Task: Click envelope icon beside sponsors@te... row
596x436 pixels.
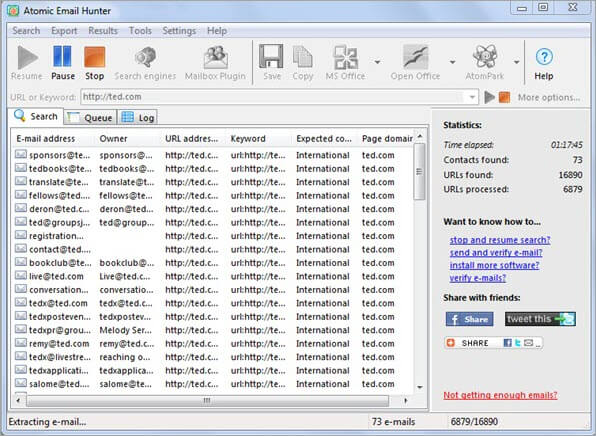Action: (21, 154)
